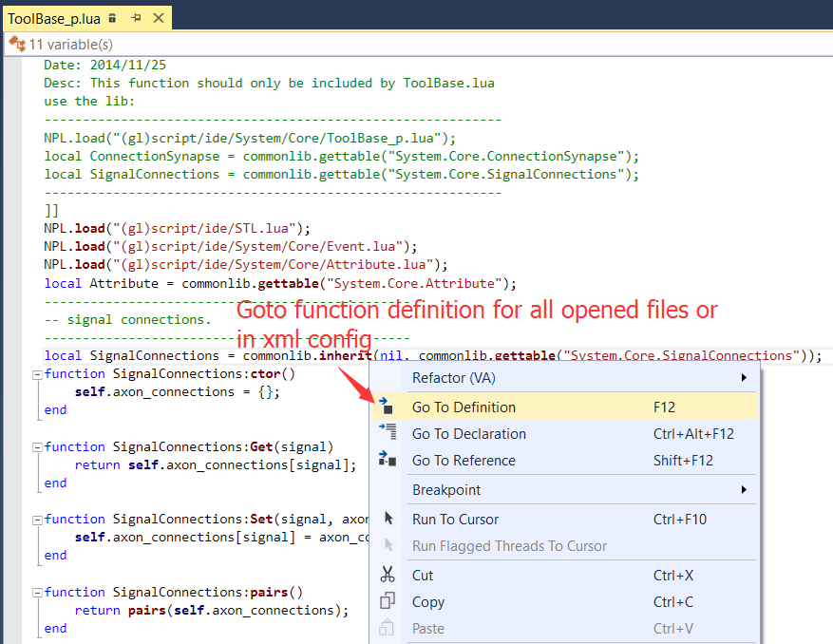Screen dimensions: 833x644
Task: Click the Run To Cursor arrow icon
Action: tap(388, 519)
